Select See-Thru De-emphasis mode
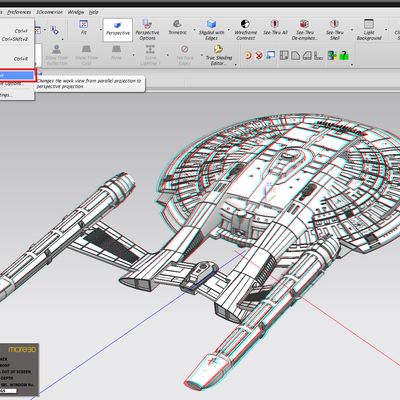 [x=304, y=30]
